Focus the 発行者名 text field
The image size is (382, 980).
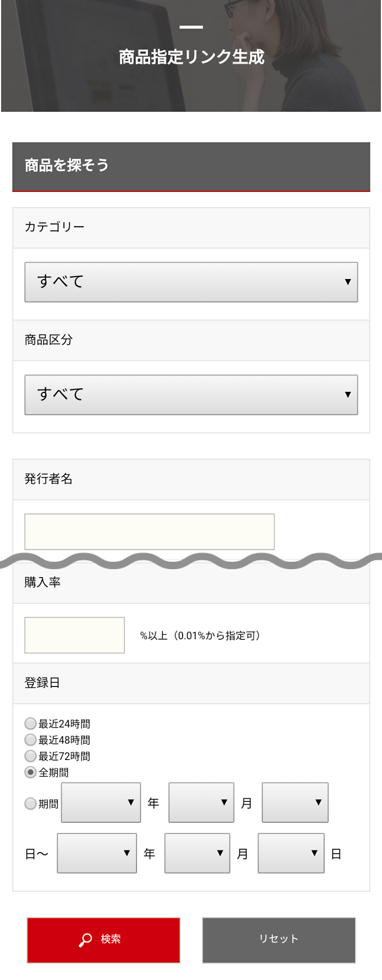click(x=149, y=532)
